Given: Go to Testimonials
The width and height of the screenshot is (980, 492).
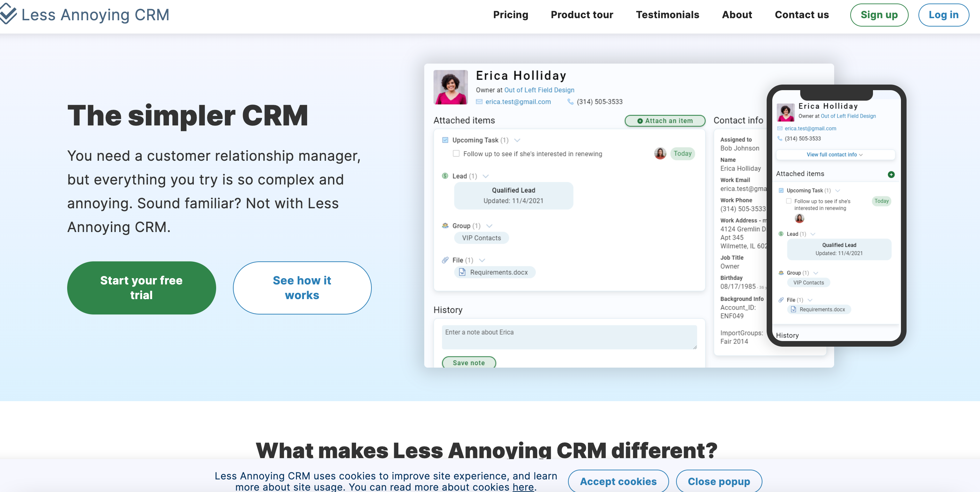Looking at the screenshot, I should tap(667, 15).
